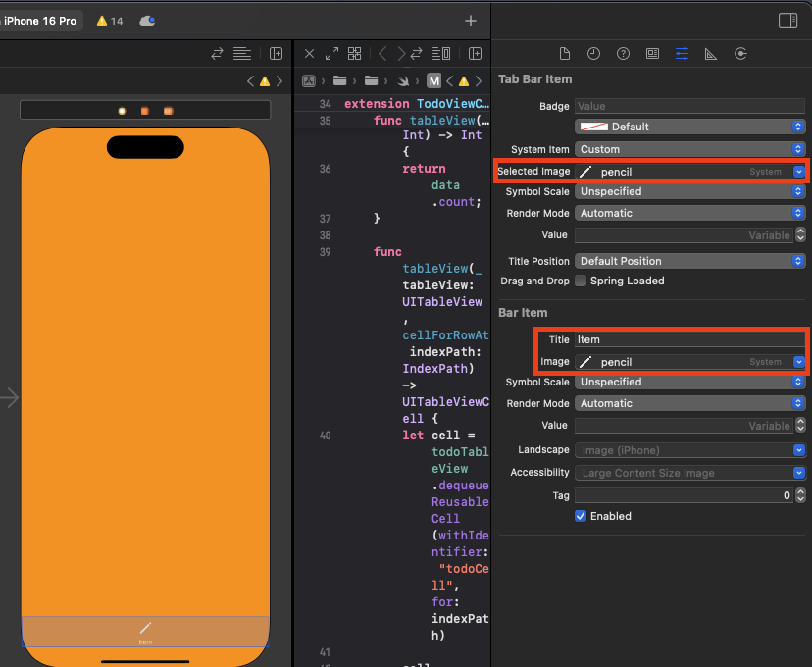Uncheck the Enabled checkbox
The width and height of the screenshot is (812, 667).
[x=581, y=516]
